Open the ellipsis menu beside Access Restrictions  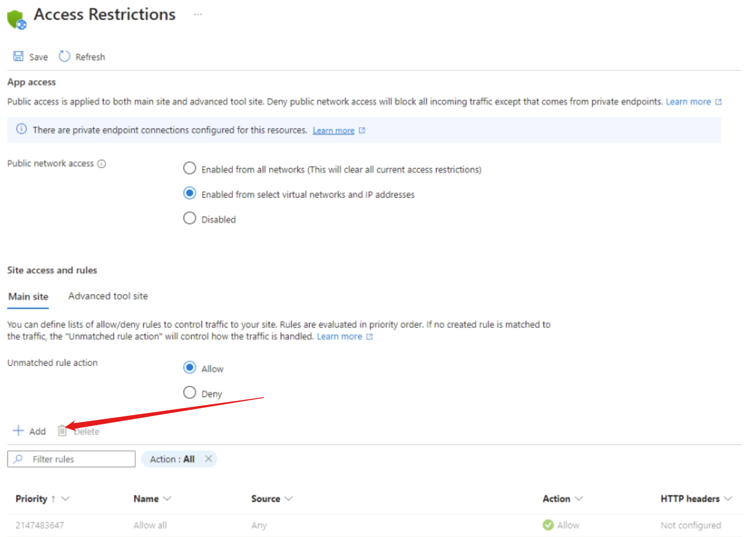pos(198,14)
